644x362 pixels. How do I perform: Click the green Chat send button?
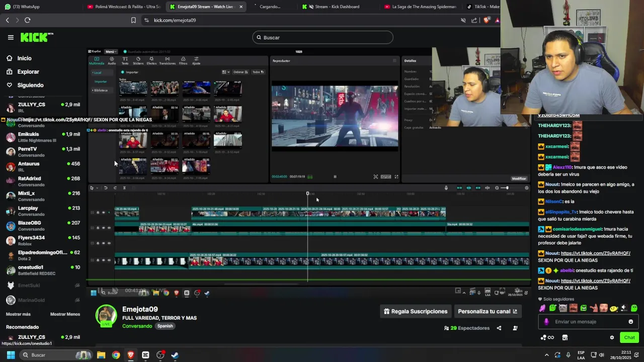click(x=629, y=338)
